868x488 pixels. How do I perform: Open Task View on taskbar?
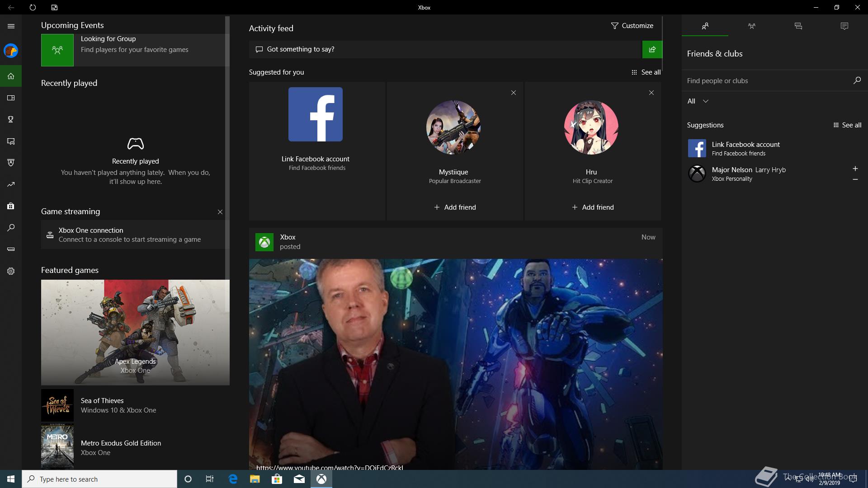210,479
